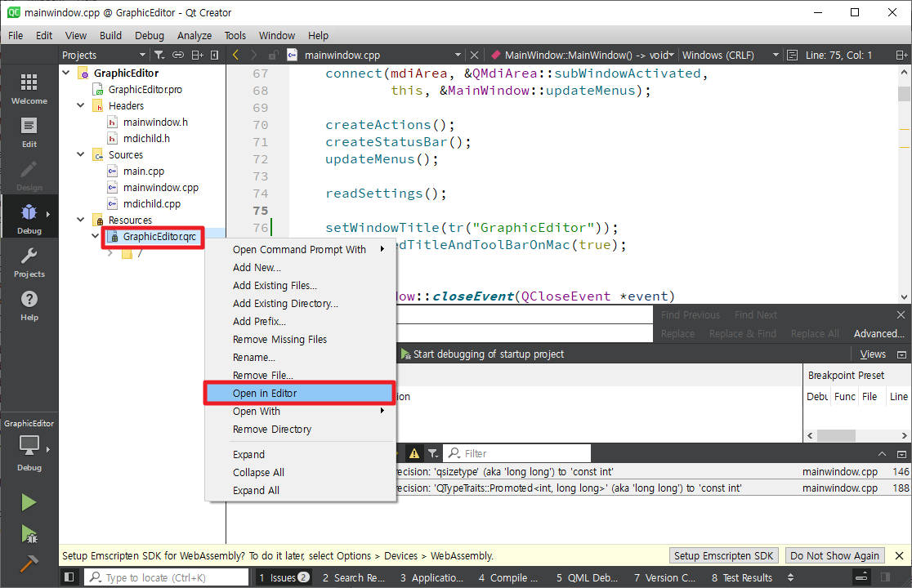The image size is (912, 588).
Task: Start debugging with the run-bug icon
Action: click(x=29, y=534)
